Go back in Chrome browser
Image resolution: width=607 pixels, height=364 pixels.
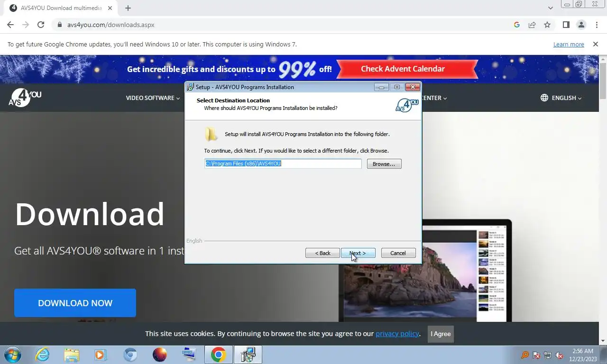click(10, 25)
